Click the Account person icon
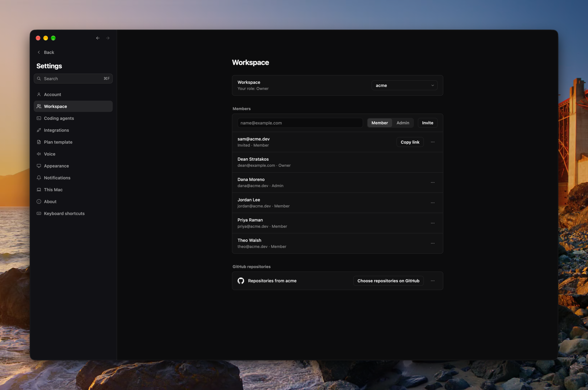The image size is (588, 390). (x=39, y=95)
